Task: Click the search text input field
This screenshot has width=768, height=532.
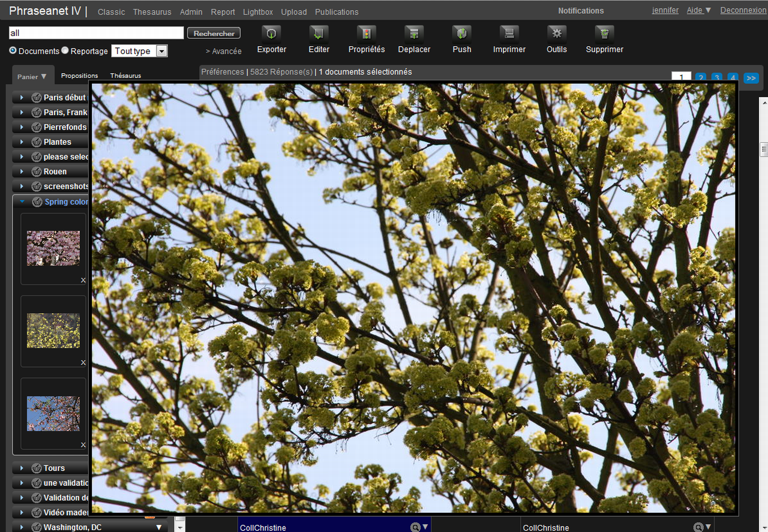Action: 96,33
